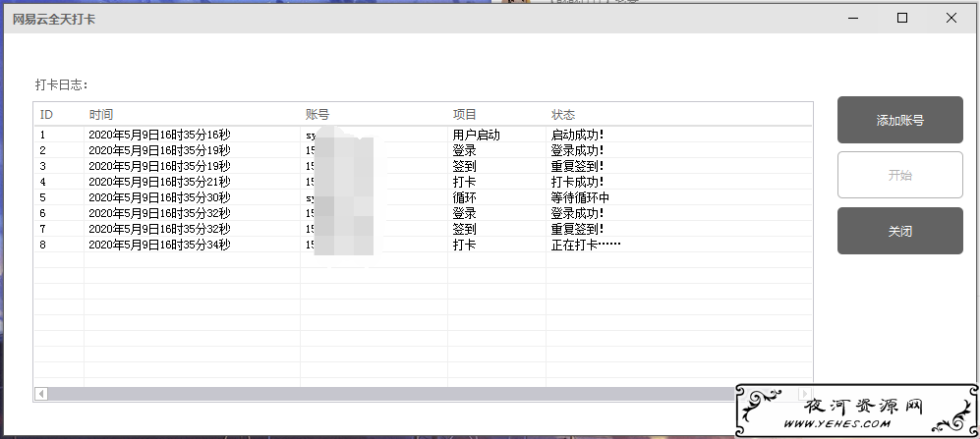This screenshot has height=439, width=980.
Task: Click the 2020年5月9日16时35分30秒 time cell
Action: click(159, 197)
